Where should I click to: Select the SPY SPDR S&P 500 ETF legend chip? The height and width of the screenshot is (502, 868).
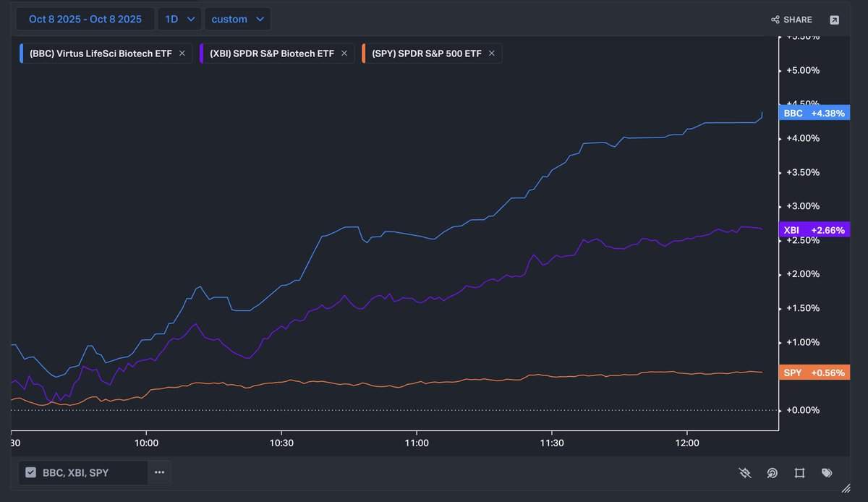(430, 53)
